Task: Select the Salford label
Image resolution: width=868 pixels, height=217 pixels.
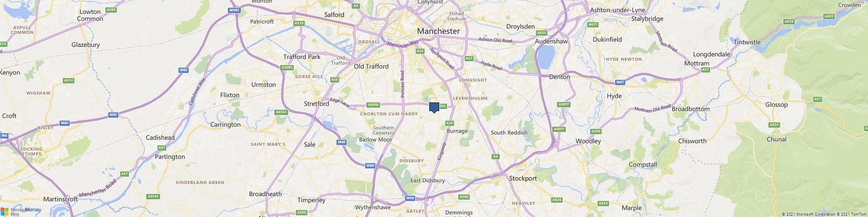Action: coord(334,14)
